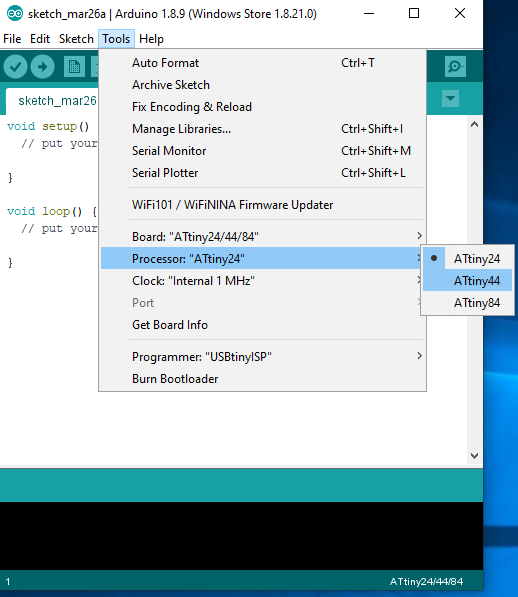Open Manage Libraries...
This screenshot has width=518, height=597.
(x=263, y=129)
